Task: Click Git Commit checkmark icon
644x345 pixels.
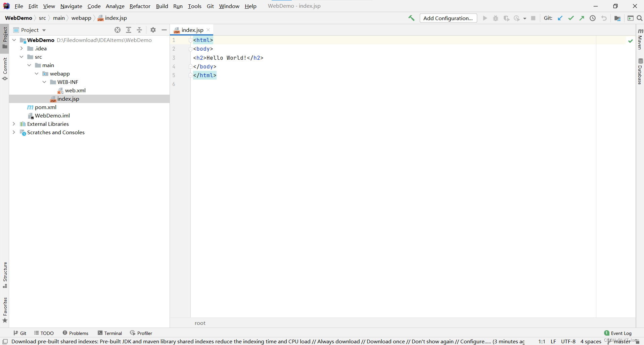Action: tap(571, 18)
